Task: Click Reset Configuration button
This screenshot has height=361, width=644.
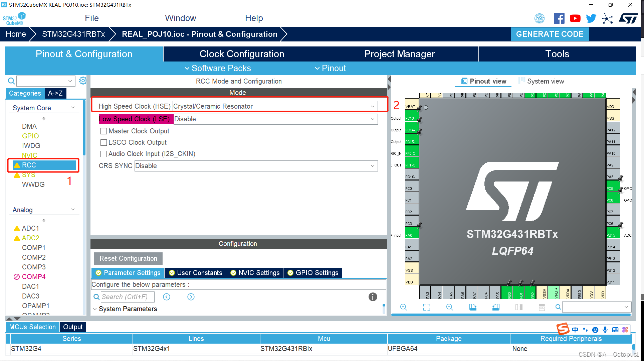Action: (x=128, y=259)
